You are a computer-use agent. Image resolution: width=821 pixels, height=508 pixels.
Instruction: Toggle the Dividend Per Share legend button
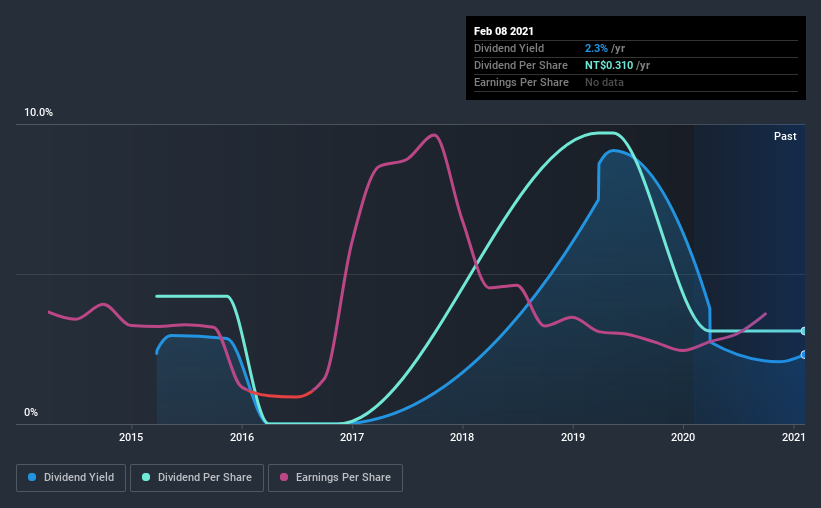point(197,478)
